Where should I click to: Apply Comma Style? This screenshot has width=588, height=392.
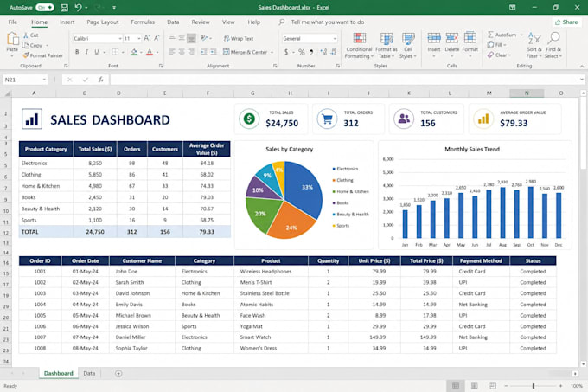tap(311, 52)
